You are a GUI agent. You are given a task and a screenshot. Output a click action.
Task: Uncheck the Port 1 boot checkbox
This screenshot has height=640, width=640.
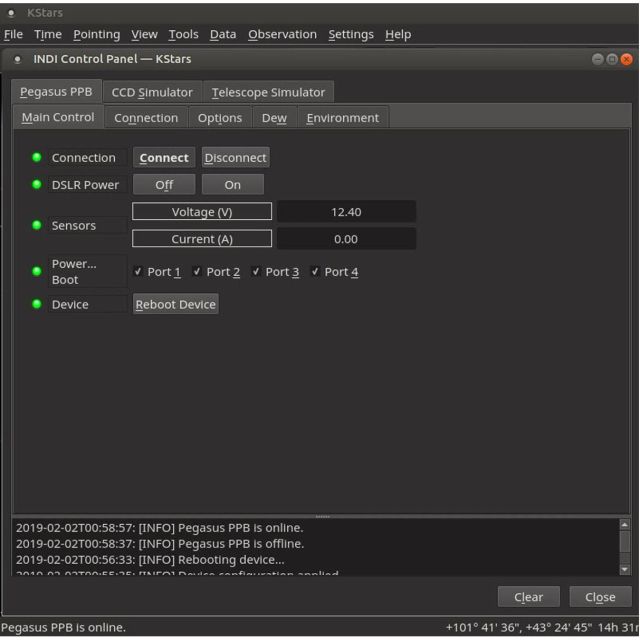coord(138,271)
